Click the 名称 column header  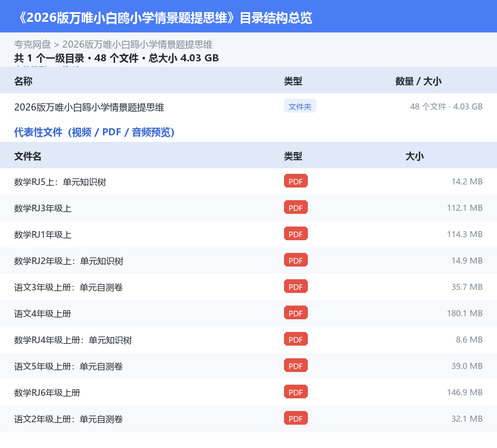[23, 81]
